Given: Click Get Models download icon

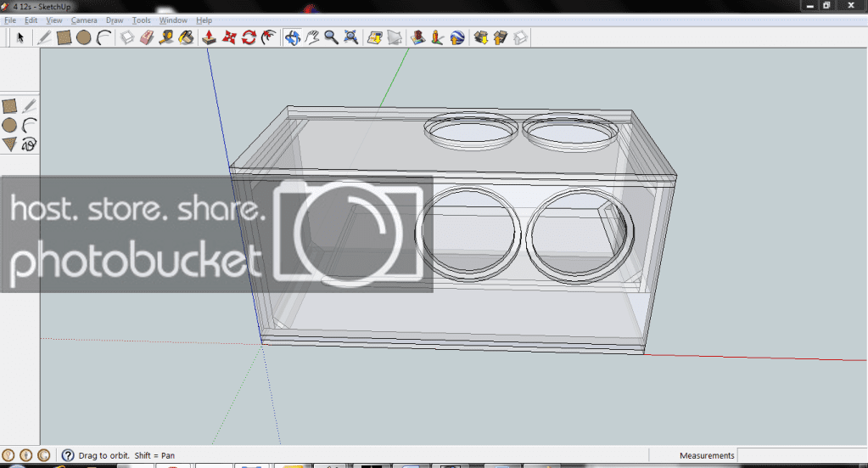Looking at the screenshot, I should pos(480,37).
